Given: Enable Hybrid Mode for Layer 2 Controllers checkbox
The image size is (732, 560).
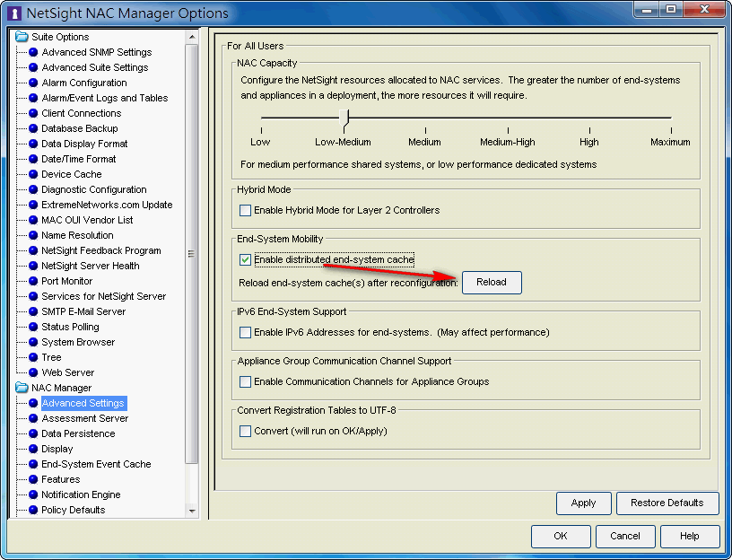Looking at the screenshot, I should [x=245, y=210].
